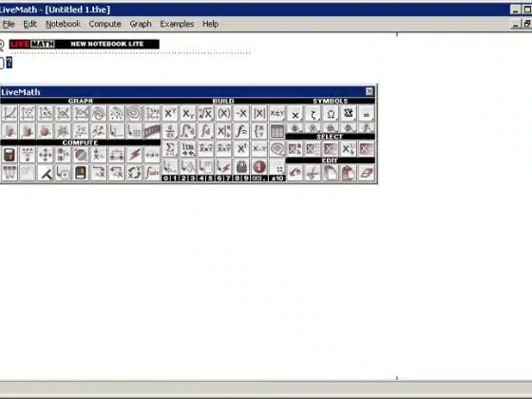The image size is (532, 399).
Task: Click the infinity key on number strip
Action: coord(256,179)
